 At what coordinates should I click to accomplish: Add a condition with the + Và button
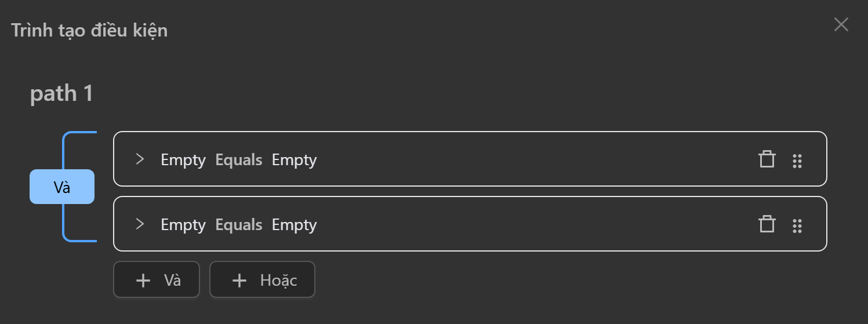point(157,280)
